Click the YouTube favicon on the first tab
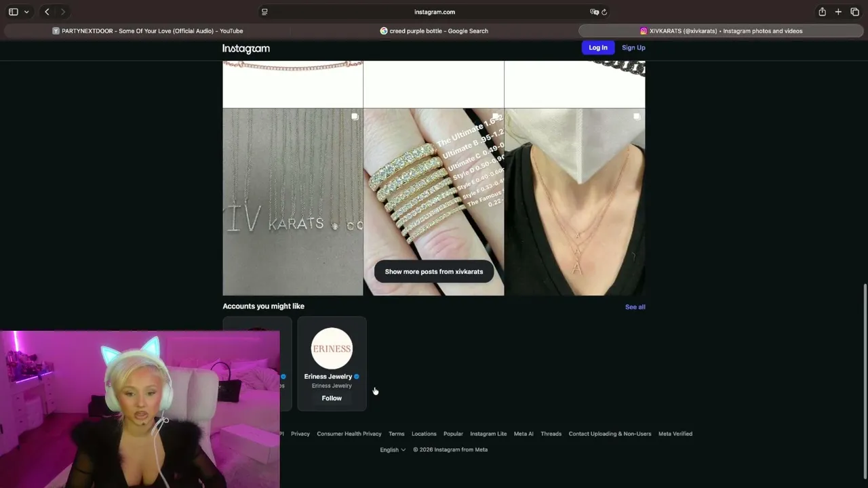Image resolution: width=868 pixels, height=488 pixels. (56, 30)
